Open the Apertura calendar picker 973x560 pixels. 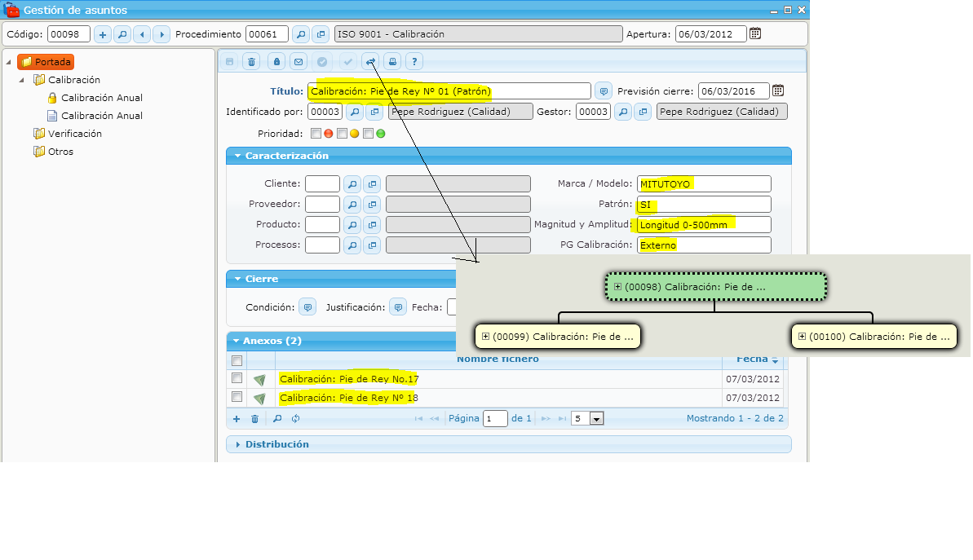755,33
